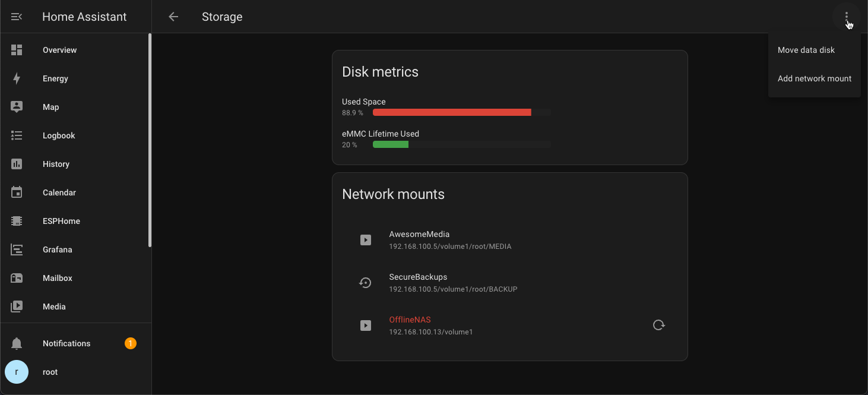The width and height of the screenshot is (868, 395).
Task: Click the Calendar sidebar icon
Action: [x=17, y=192]
